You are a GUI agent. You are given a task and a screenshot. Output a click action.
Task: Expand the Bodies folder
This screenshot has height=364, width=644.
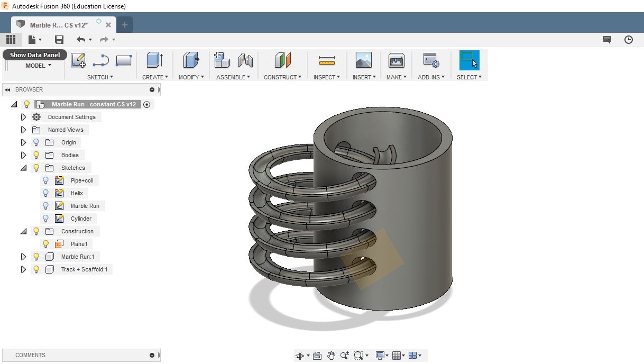(23, 155)
